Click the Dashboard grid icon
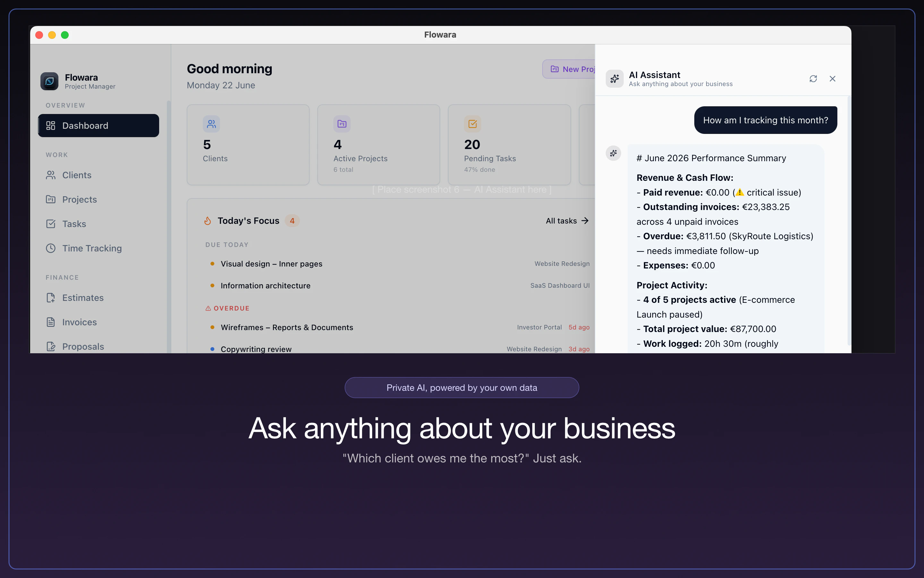Screen dimensions: 924x578 pos(51,125)
